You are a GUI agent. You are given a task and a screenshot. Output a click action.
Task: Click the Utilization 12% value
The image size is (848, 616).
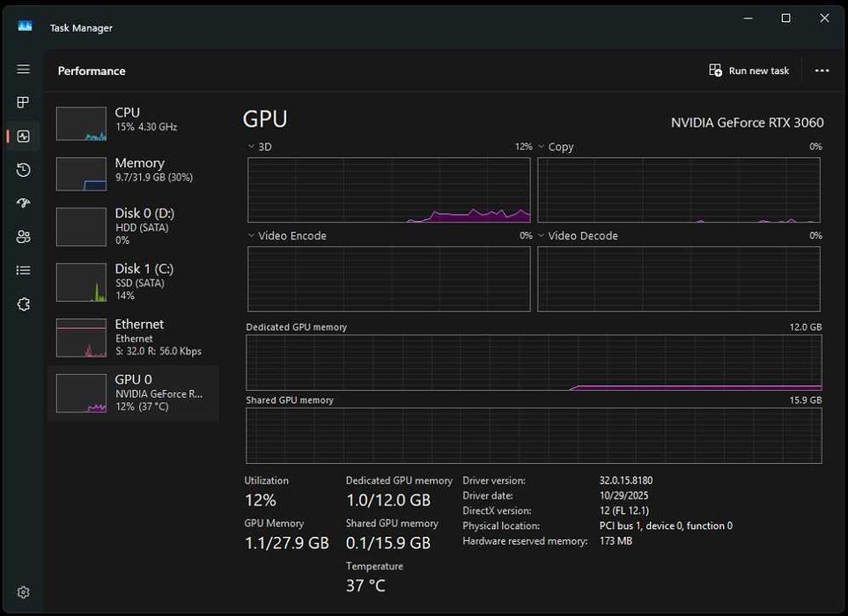tap(261, 501)
